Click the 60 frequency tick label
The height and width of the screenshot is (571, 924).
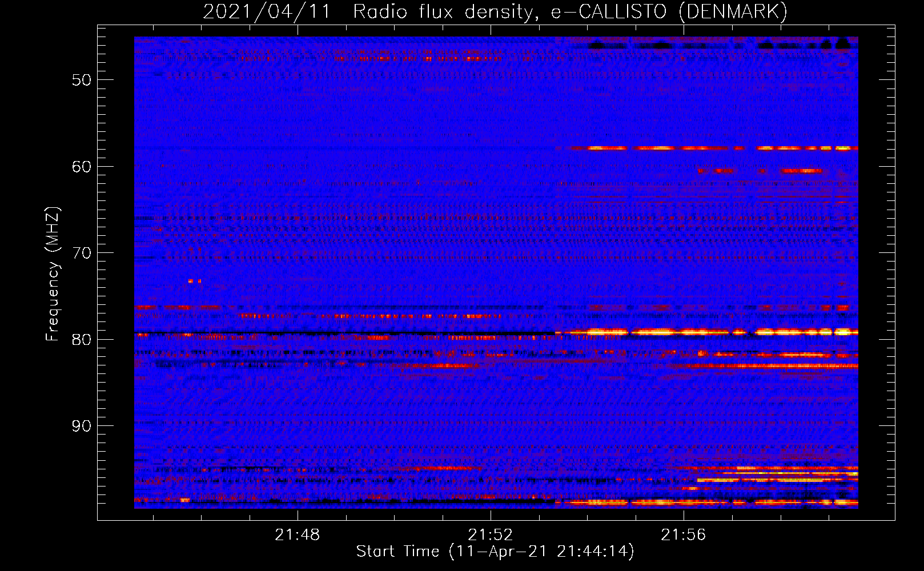click(x=82, y=167)
